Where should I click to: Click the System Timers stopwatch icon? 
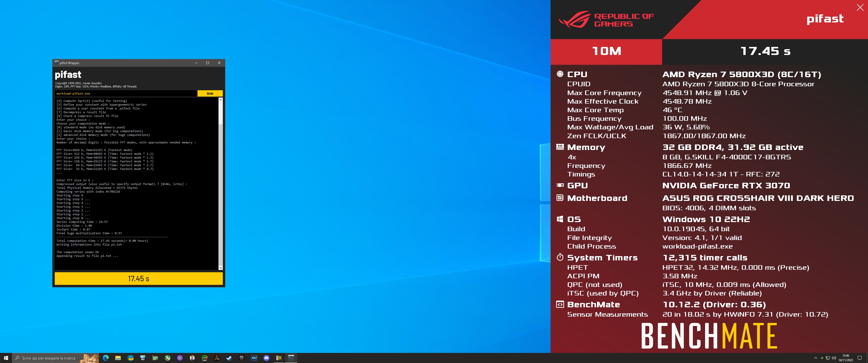point(560,257)
